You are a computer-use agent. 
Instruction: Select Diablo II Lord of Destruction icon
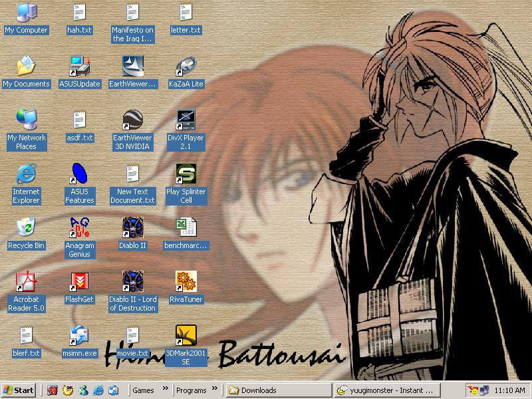coord(132,283)
